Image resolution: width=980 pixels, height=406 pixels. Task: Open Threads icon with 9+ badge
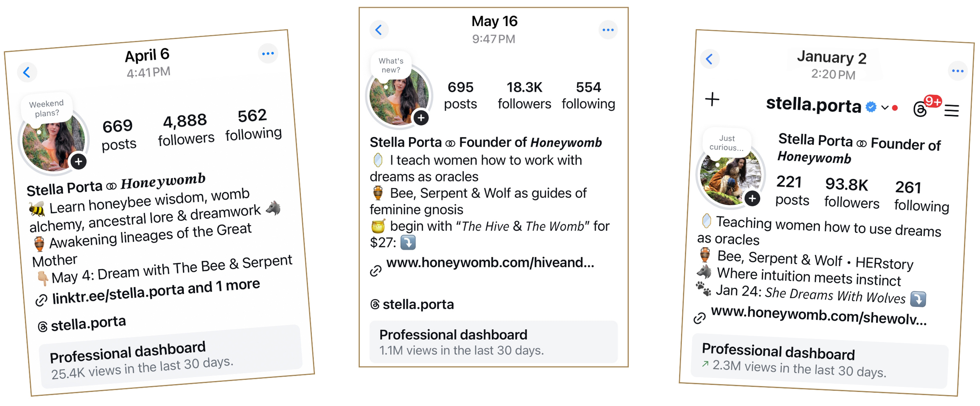point(920,110)
